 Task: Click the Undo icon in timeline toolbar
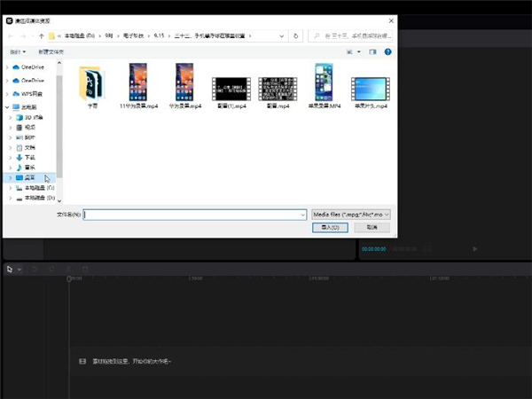[x=35, y=270]
